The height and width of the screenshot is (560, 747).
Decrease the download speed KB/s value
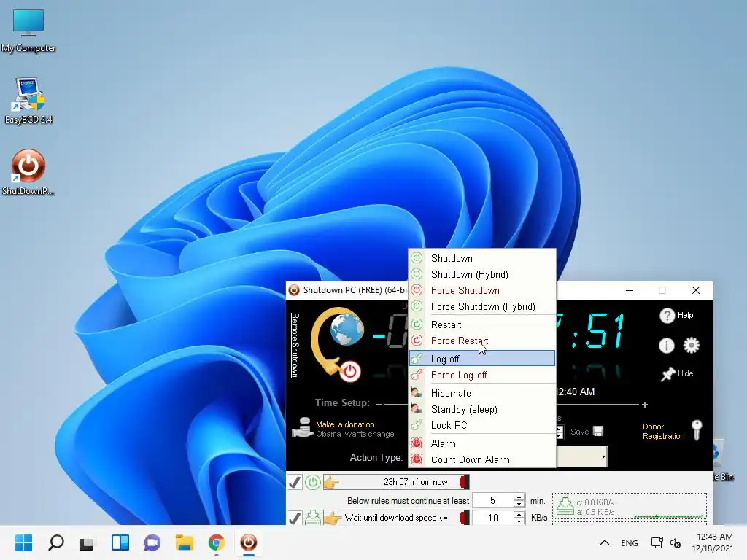[519, 521]
